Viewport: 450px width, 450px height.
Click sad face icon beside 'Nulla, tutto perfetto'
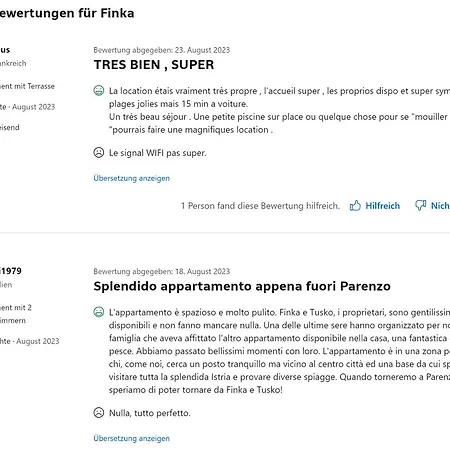[99, 413]
